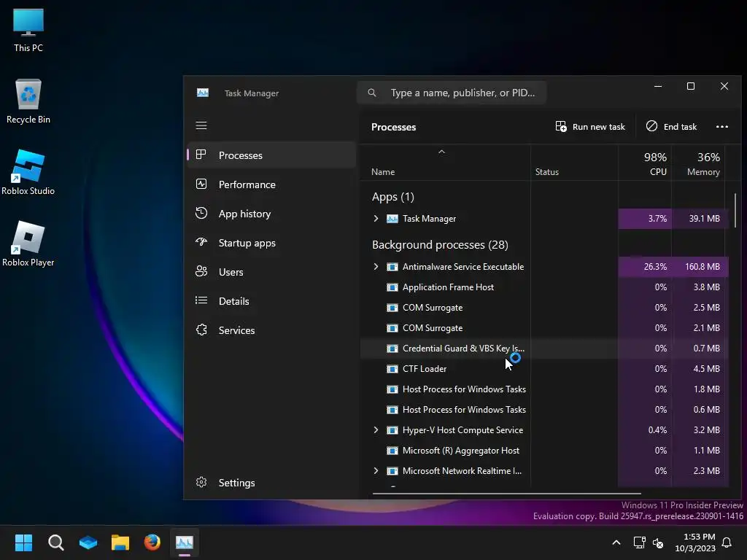The image size is (747, 560).
Task: Click the Processes sidebar icon
Action: pyautogui.click(x=201, y=155)
